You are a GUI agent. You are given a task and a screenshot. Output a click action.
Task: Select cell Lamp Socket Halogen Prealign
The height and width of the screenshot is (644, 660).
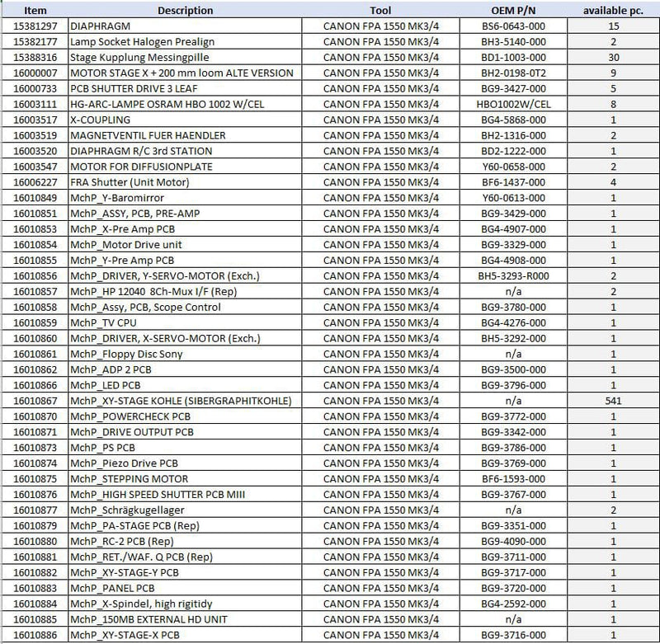point(185,42)
